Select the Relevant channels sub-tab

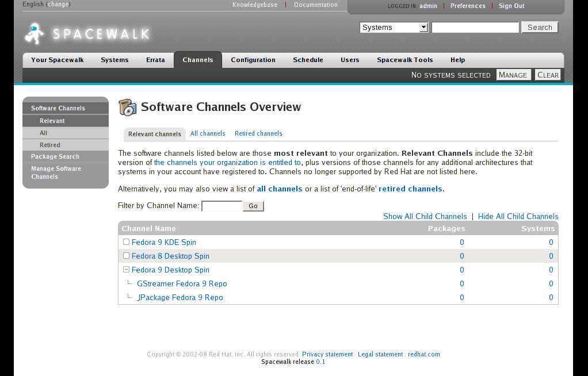[155, 134]
